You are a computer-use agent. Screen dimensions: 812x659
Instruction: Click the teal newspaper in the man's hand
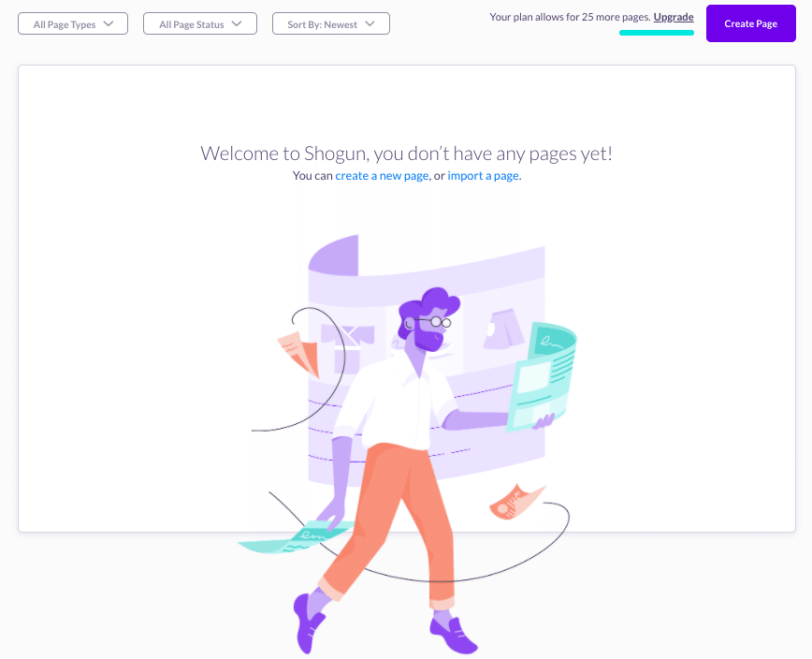tap(543, 377)
